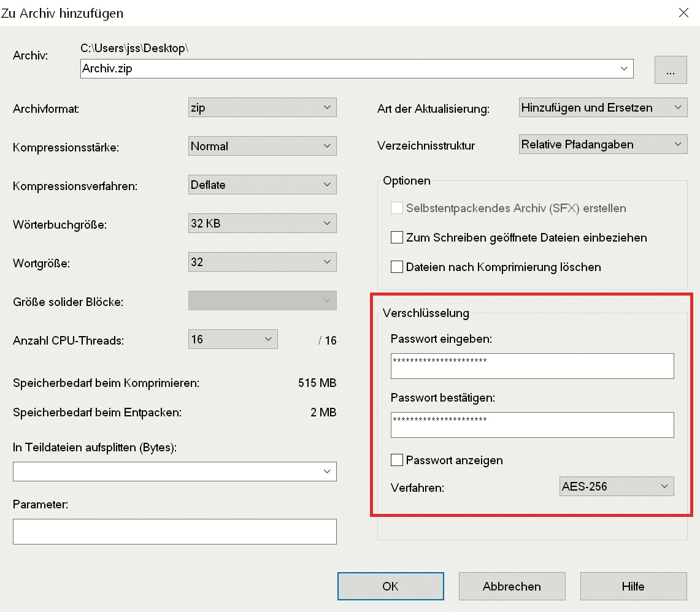This screenshot has height=612, width=700.
Task: Focus the Passwort bestätigen field
Action: tap(532, 425)
